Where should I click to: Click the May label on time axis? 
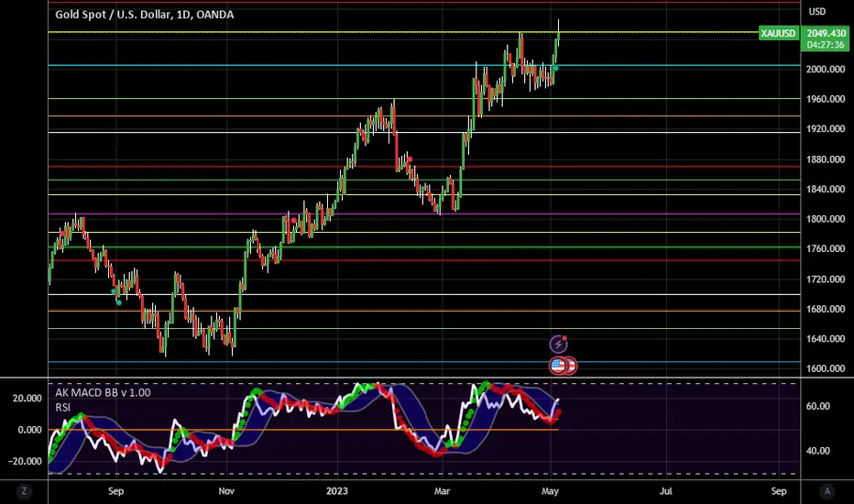[550, 491]
